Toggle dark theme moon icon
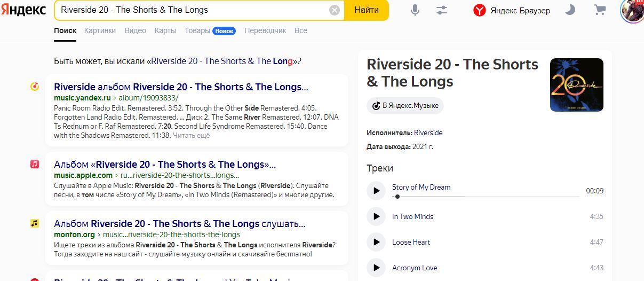644x281 pixels. tap(570, 10)
